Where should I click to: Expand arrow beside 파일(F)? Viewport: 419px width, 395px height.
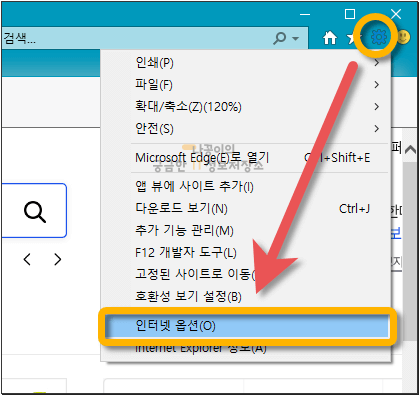click(x=377, y=85)
